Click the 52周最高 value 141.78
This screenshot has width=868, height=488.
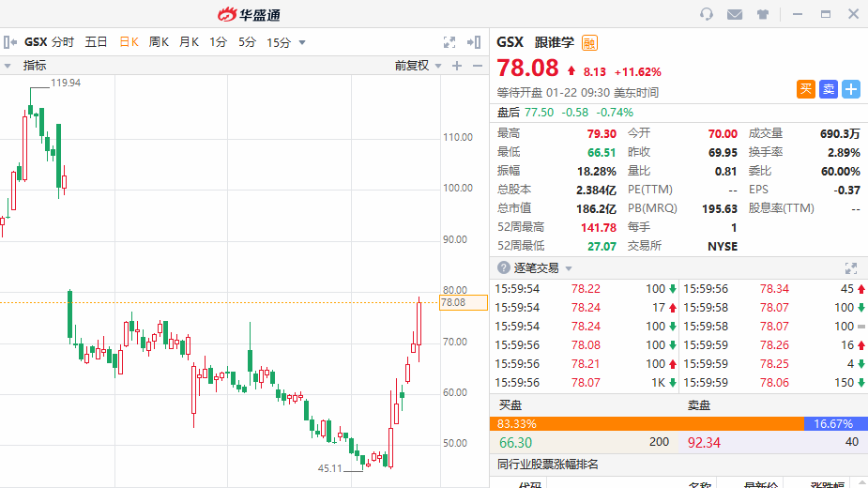[x=599, y=228]
